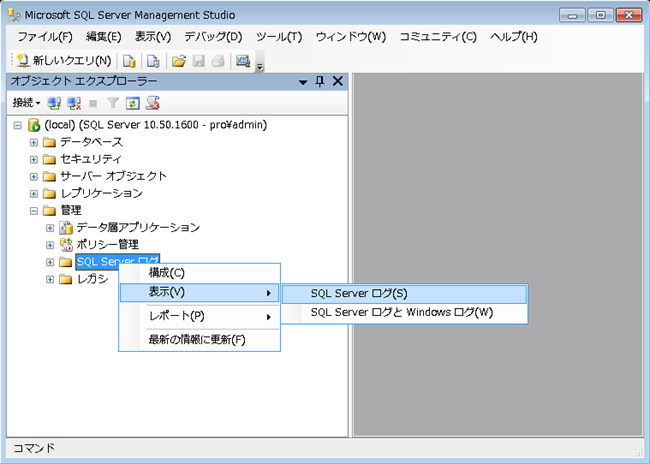Select ポリシー管理 tree item
This screenshot has width=650, height=464.
point(107,245)
